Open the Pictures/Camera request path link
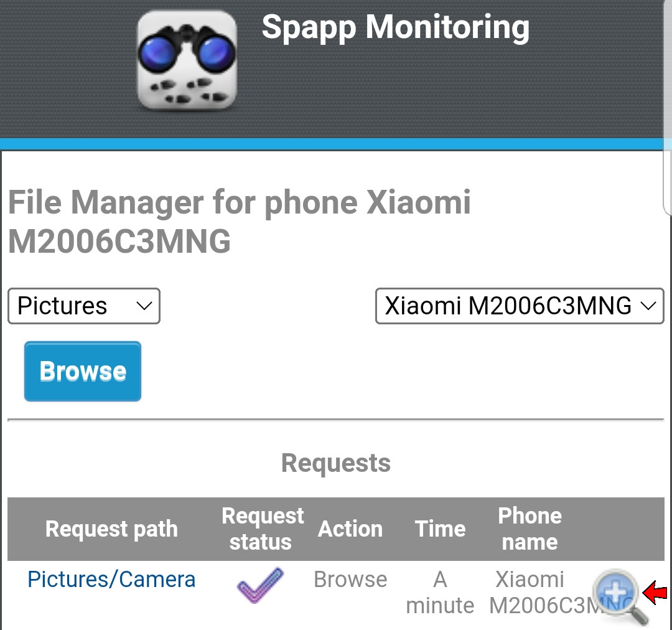 (x=111, y=580)
